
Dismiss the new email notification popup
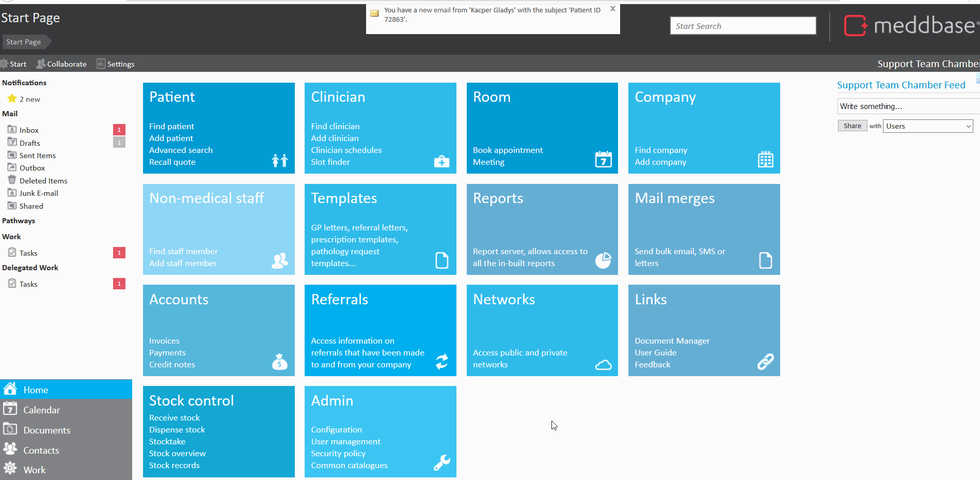(612, 9)
